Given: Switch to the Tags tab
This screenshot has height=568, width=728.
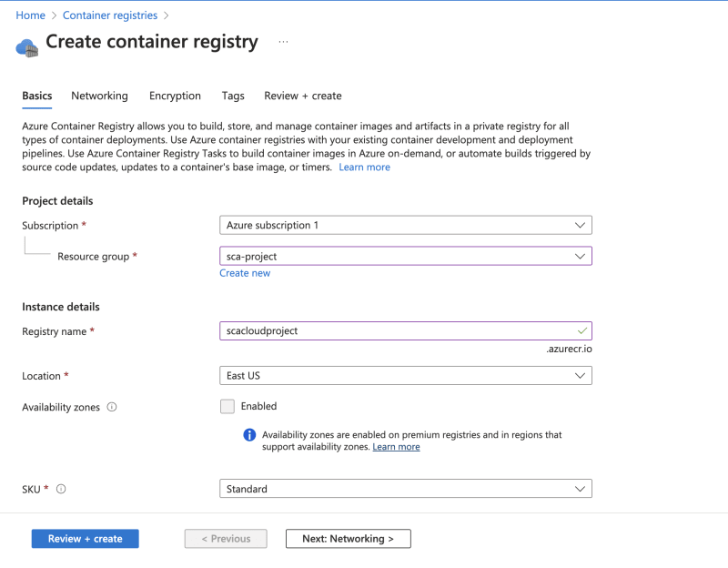Looking at the screenshot, I should (x=233, y=96).
